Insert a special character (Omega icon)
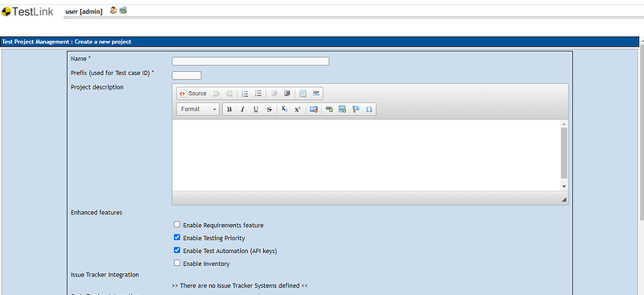Screen dimensions: 644x295 coord(369,110)
